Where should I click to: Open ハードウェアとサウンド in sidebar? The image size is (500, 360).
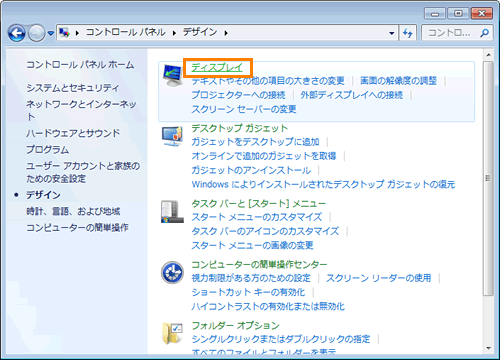coord(73,133)
